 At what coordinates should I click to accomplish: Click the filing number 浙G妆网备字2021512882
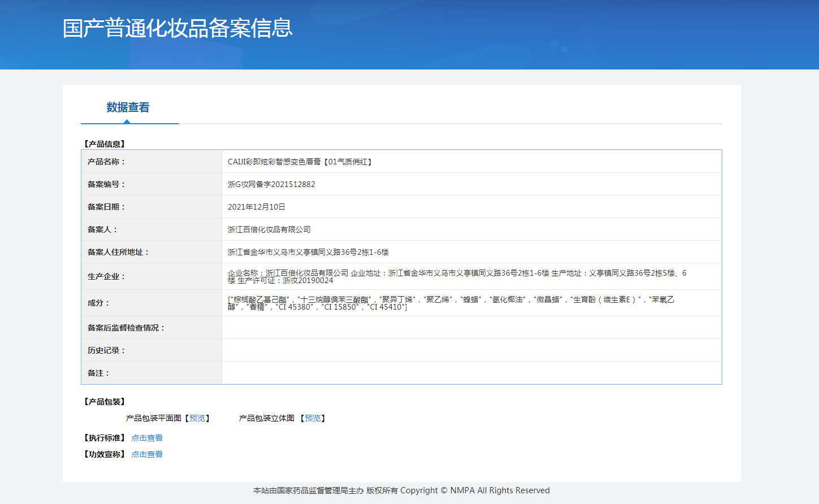tap(271, 184)
